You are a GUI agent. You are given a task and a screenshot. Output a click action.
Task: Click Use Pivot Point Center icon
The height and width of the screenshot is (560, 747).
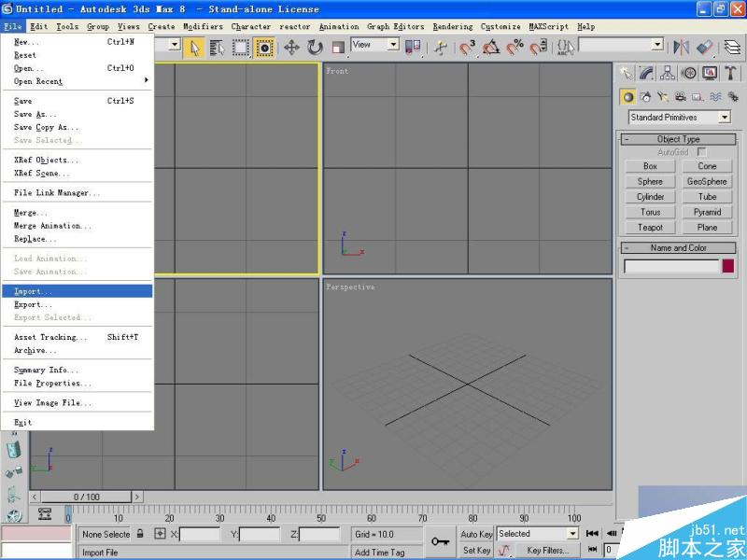413,48
